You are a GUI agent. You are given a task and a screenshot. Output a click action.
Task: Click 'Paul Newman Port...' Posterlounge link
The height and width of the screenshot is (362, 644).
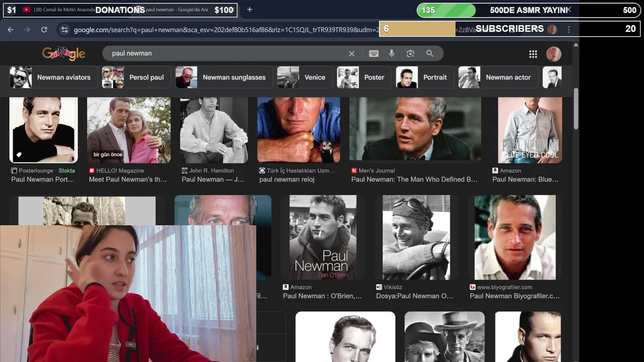click(43, 179)
